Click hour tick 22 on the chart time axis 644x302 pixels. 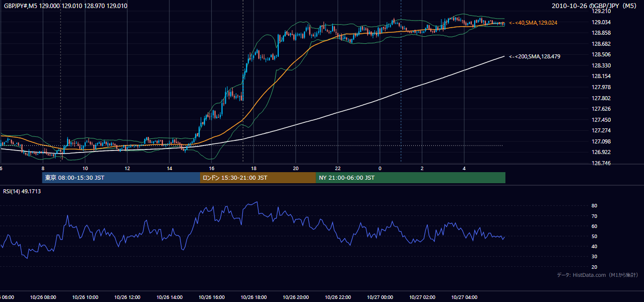(338, 168)
